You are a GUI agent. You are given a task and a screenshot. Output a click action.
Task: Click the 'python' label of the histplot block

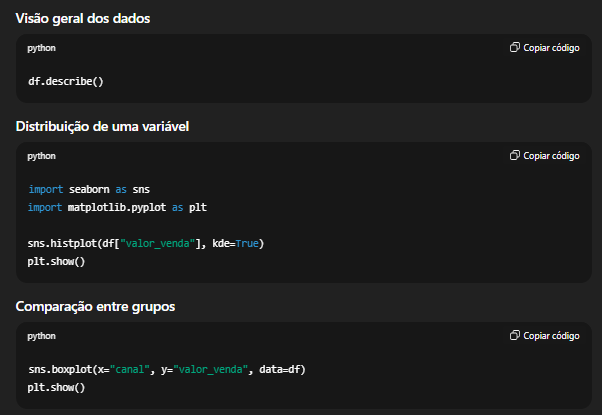click(x=42, y=156)
